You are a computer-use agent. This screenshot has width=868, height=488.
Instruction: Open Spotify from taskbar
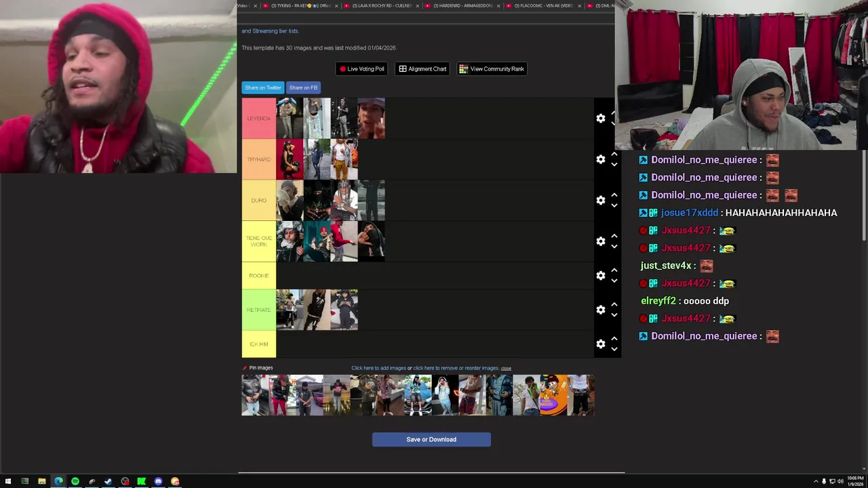coord(75,481)
